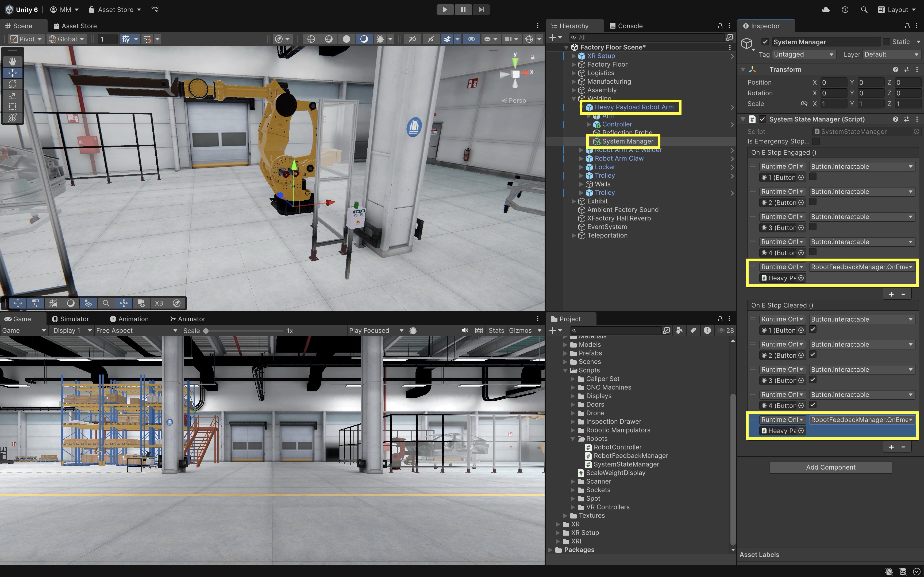The width and height of the screenshot is (924, 577).
Task: Disable System State Manager script checkbox
Action: click(762, 119)
